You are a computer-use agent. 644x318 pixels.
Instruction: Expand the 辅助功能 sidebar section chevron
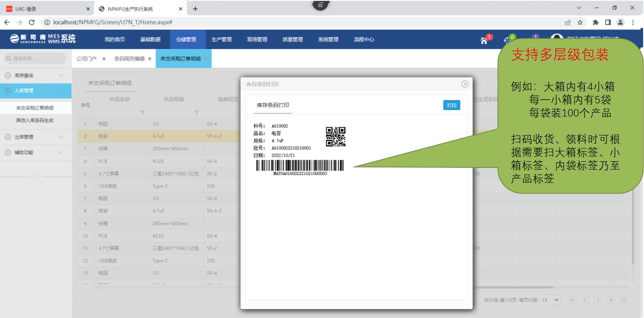pos(61,152)
